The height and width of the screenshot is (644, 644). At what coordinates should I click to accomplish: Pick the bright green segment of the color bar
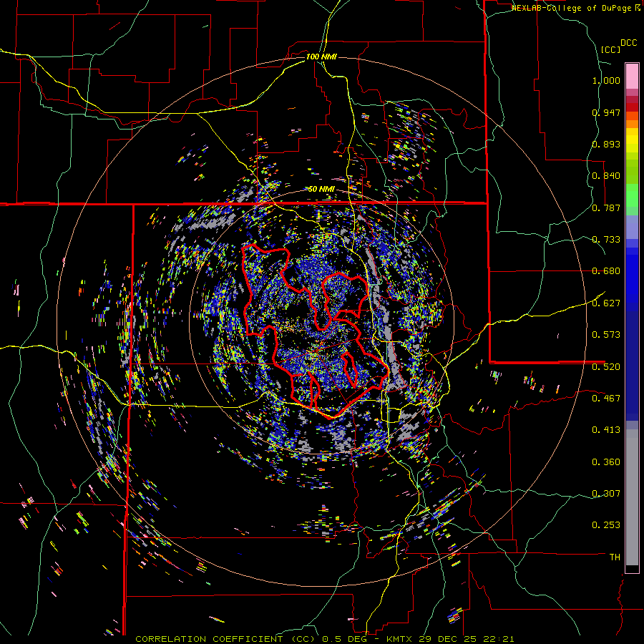pyautogui.click(x=632, y=195)
